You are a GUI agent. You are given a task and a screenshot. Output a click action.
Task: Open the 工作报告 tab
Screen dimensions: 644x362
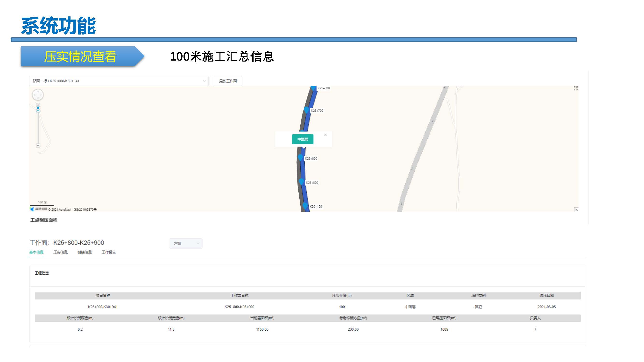click(x=109, y=252)
